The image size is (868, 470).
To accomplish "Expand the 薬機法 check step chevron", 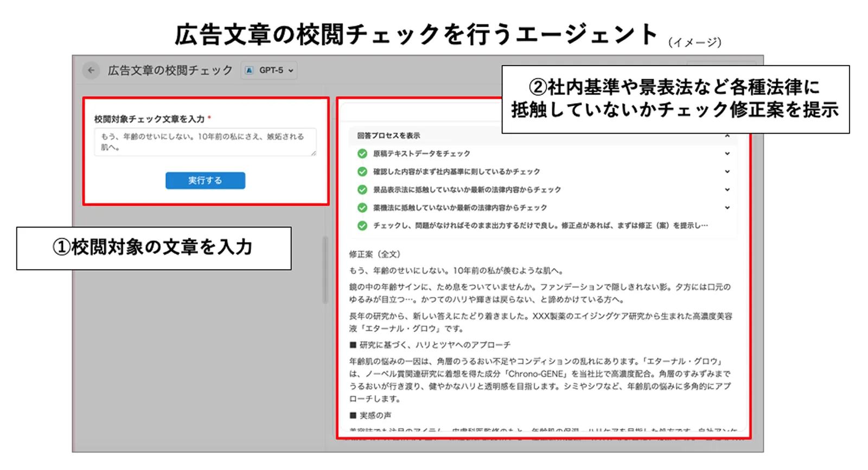I will click(727, 207).
